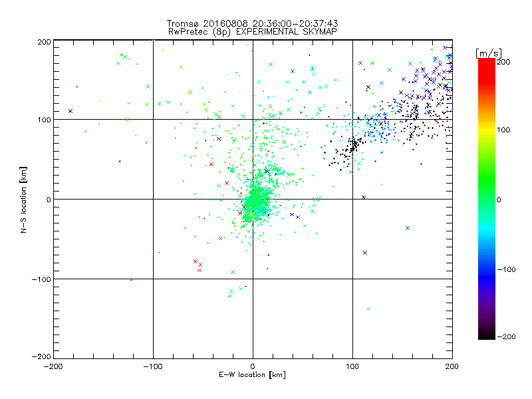Click the x-axis tick label '-100'

(153, 366)
